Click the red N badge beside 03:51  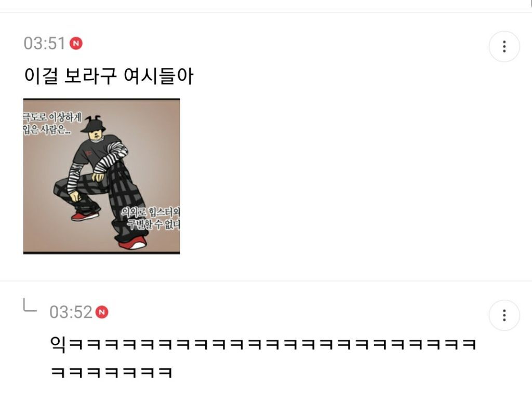click(x=76, y=44)
